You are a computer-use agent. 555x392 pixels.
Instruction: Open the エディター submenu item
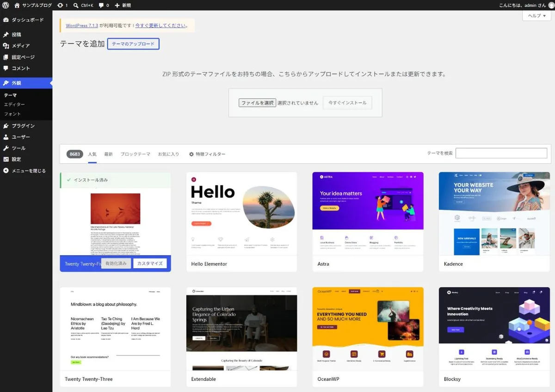(14, 104)
